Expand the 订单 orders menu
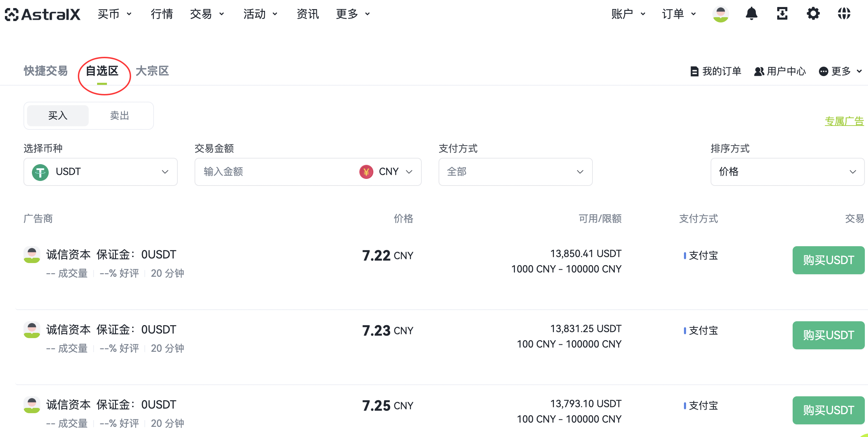Screen dimensions: 868x437 [679, 14]
